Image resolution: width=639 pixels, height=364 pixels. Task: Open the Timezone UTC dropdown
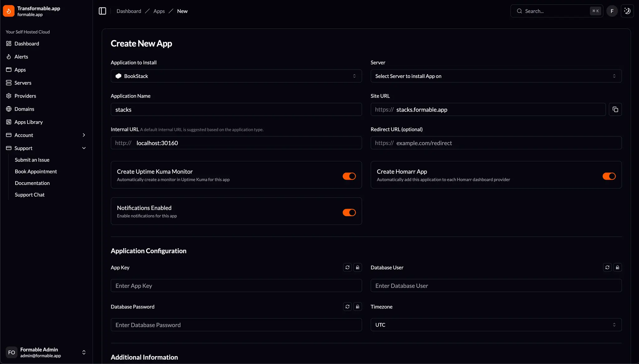tap(496, 325)
